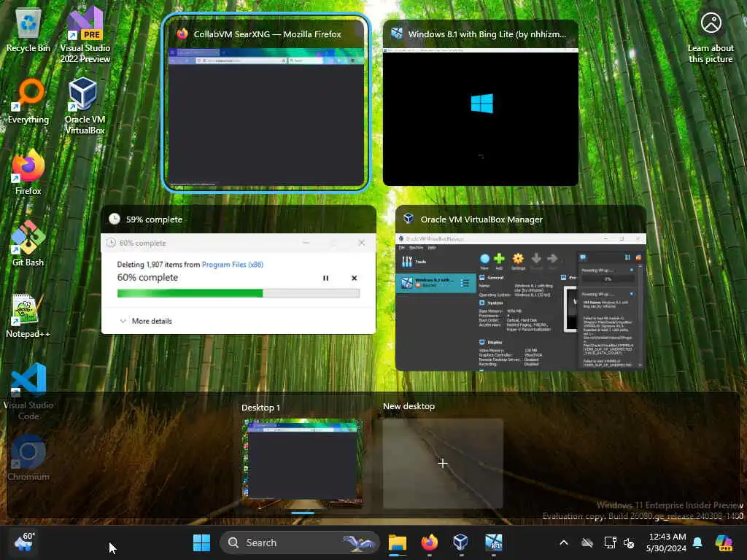Image resolution: width=747 pixels, height=560 pixels.
Task: Open File Explorer from the taskbar
Action: point(398,542)
